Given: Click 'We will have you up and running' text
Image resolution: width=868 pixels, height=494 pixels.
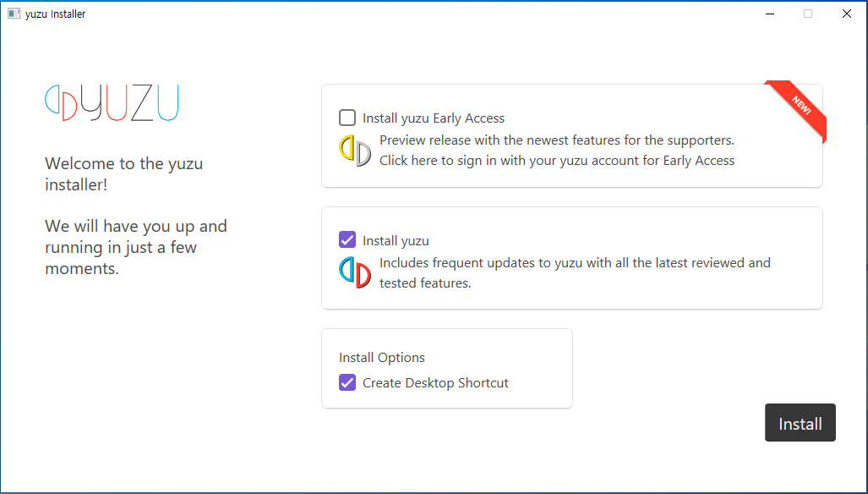Looking at the screenshot, I should coord(136,247).
